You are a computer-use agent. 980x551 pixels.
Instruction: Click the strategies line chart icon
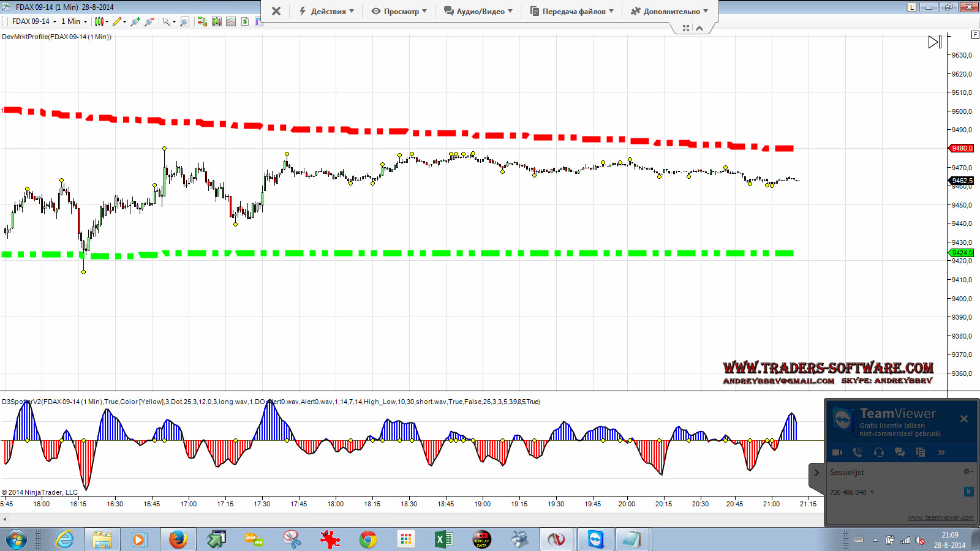click(231, 21)
